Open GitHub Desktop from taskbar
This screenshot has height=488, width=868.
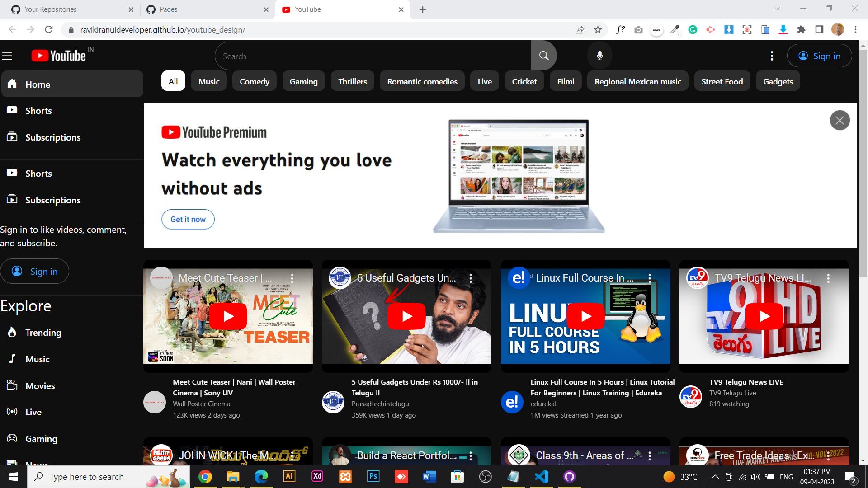pos(569,476)
